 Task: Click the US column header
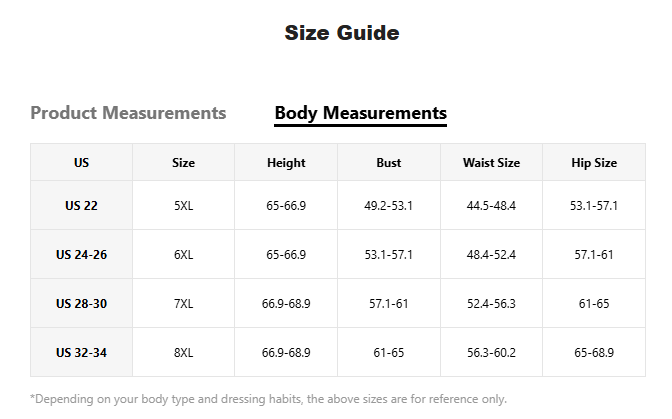(81, 163)
